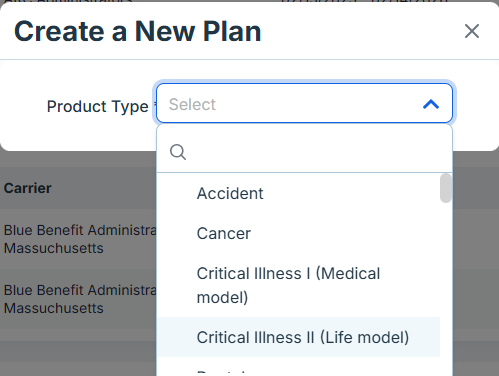Click the dimmed backdrop below the Carrier rows
This screenshot has width=499, height=376.
click(78, 353)
